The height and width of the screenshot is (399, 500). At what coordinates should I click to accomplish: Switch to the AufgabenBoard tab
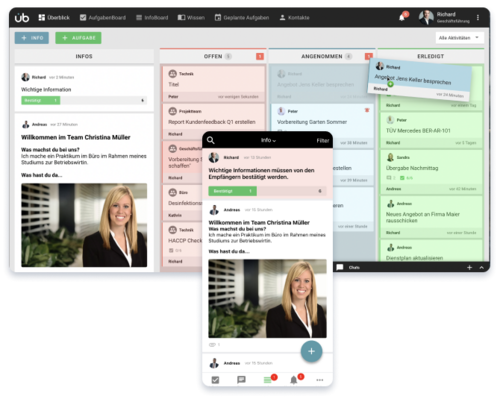pos(103,17)
